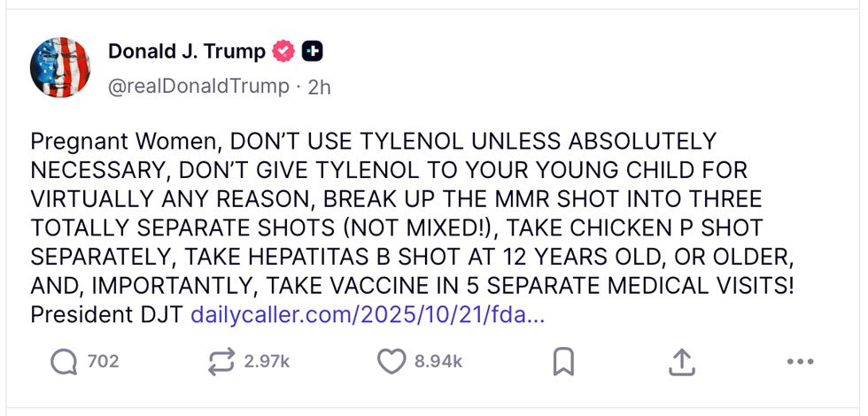Click the 'MMR SHOT' text in the post
This screenshot has width=868, height=416.
pyautogui.click(x=576, y=198)
